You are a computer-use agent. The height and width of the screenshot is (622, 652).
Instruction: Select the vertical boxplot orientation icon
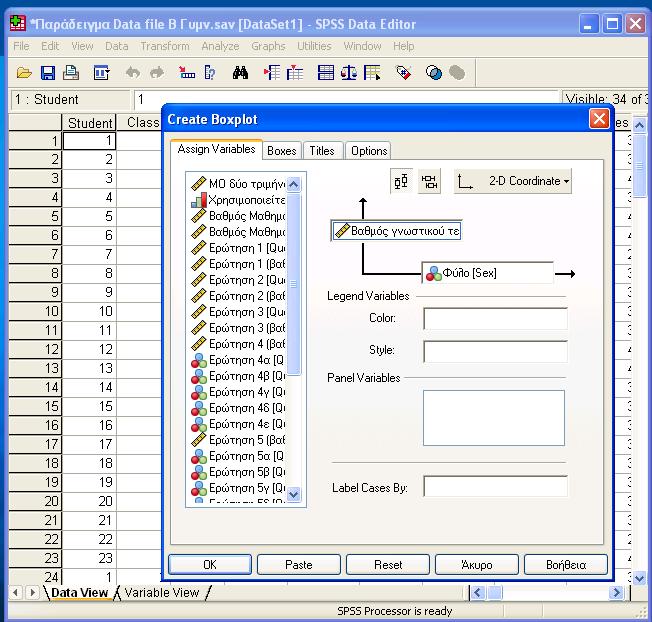coord(401,181)
